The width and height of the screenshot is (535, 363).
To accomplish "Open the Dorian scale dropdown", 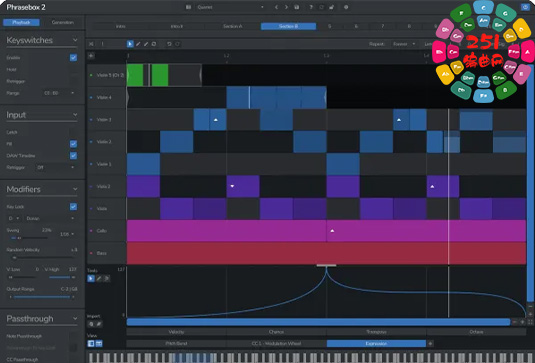I will click(x=50, y=218).
